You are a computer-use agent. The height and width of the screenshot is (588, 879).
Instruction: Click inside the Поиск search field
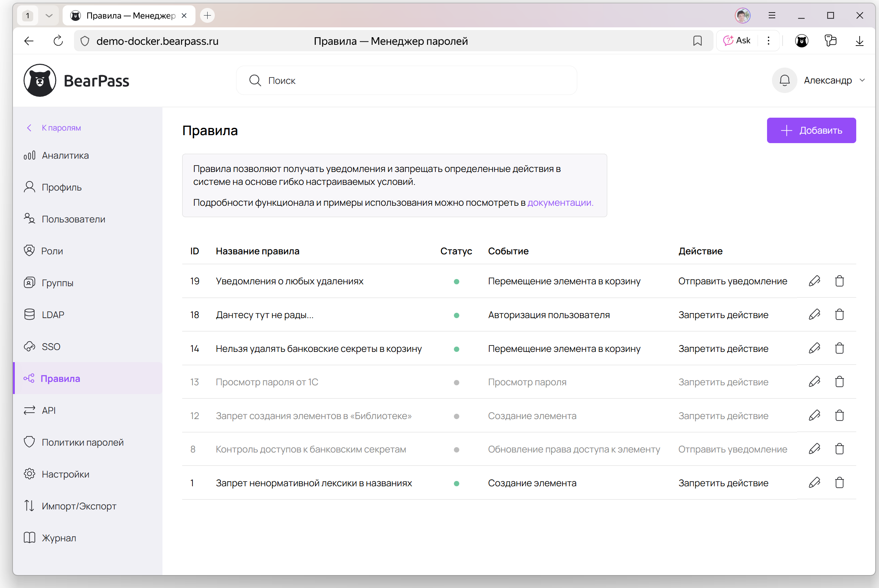[406, 80]
